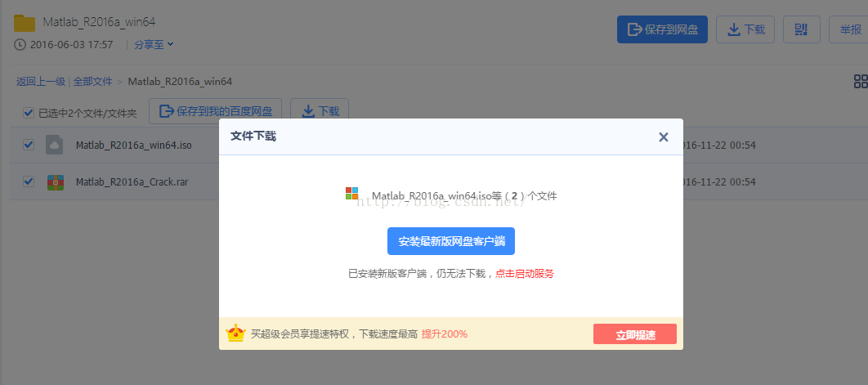This screenshot has height=385, width=868.
Task: Toggle the 已选中2个文件/文件夹 select-all checkbox
Action: tap(29, 113)
